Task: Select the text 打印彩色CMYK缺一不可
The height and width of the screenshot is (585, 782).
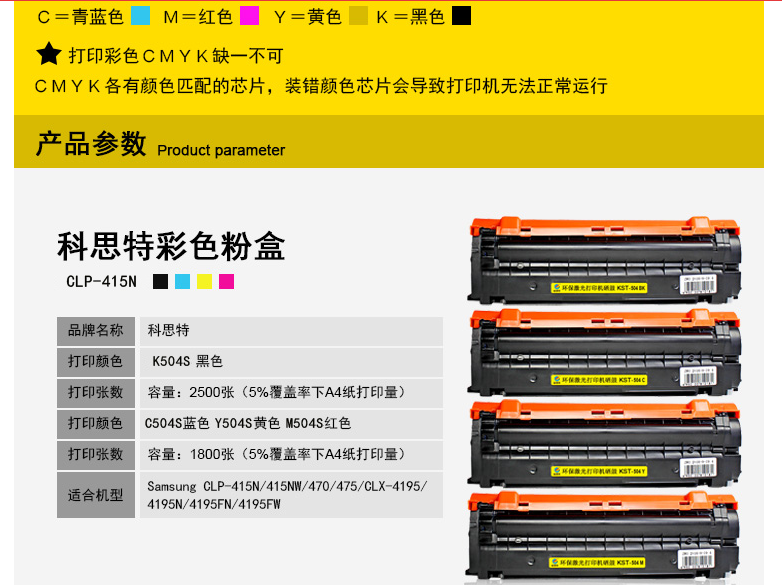Action: pos(176,55)
